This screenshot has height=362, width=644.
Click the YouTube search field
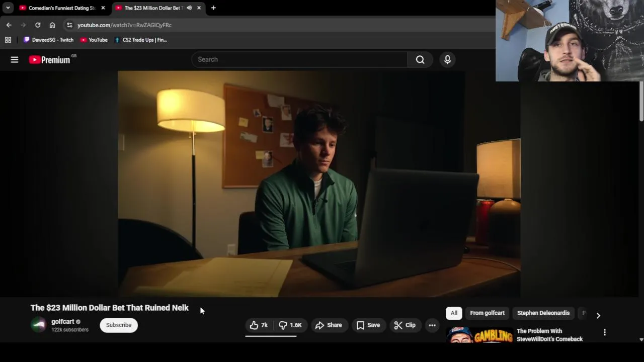coord(299,59)
